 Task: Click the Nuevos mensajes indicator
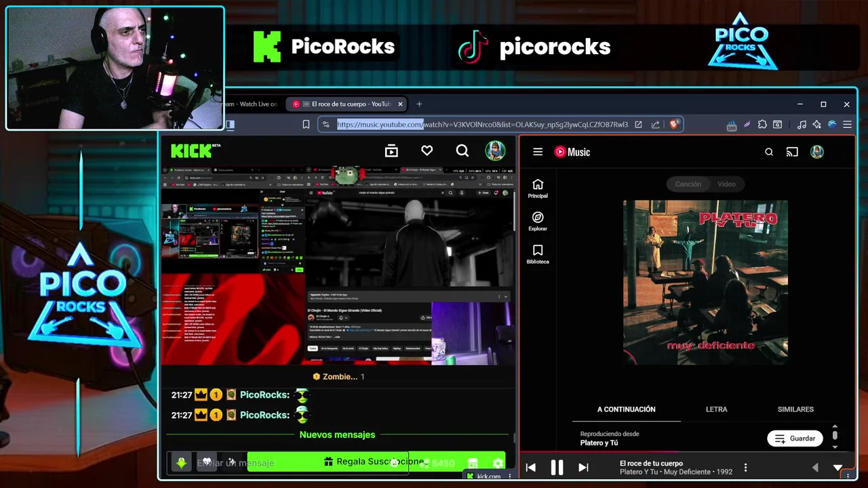coord(337,434)
